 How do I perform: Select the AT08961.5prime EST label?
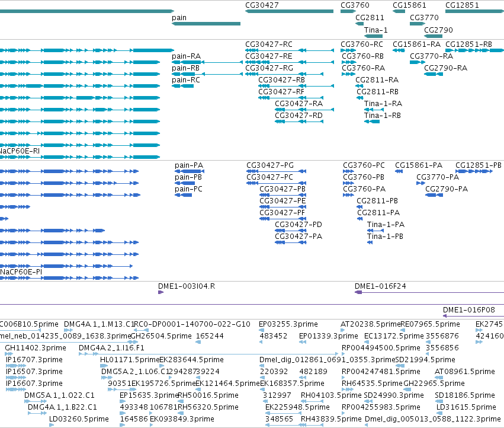(464, 372)
